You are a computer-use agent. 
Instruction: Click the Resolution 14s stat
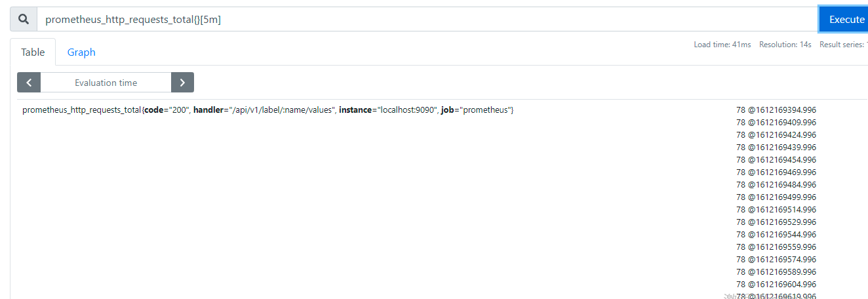click(x=785, y=45)
